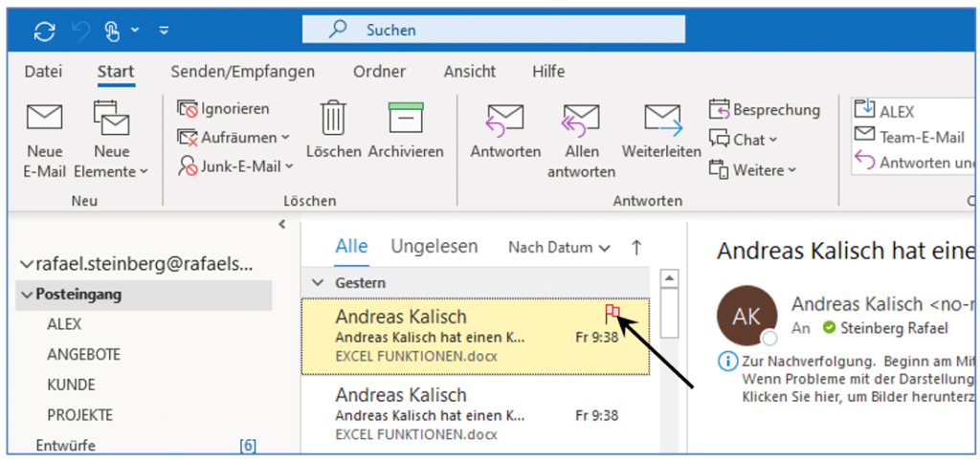This screenshot has width=980, height=463.
Task: Open the PROJEKTE subfolder
Action: pyautogui.click(x=80, y=415)
